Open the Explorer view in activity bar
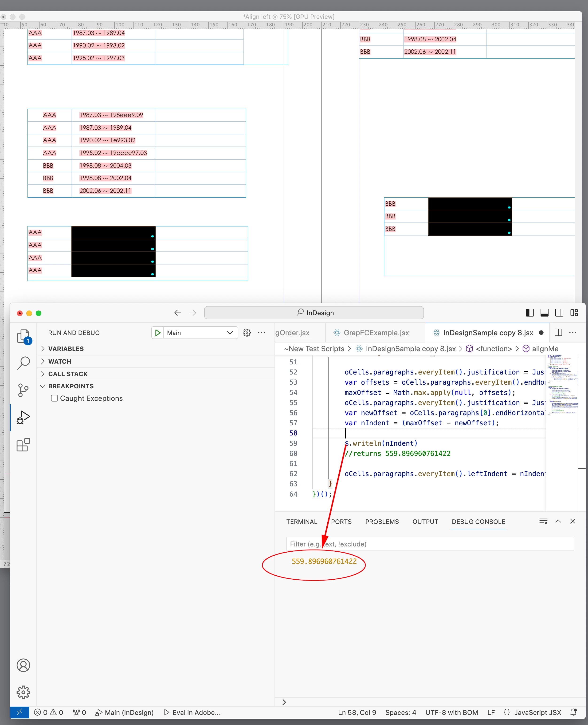 (x=23, y=337)
